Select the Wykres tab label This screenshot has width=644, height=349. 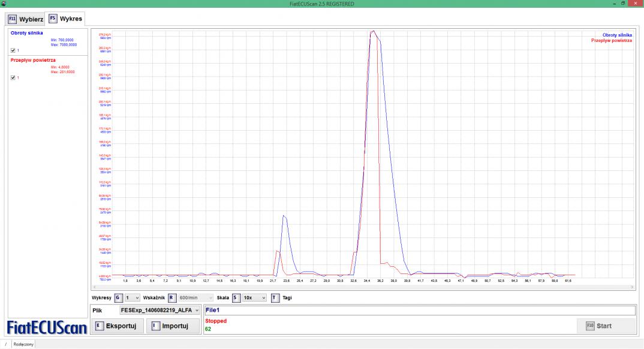tap(71, 19)
